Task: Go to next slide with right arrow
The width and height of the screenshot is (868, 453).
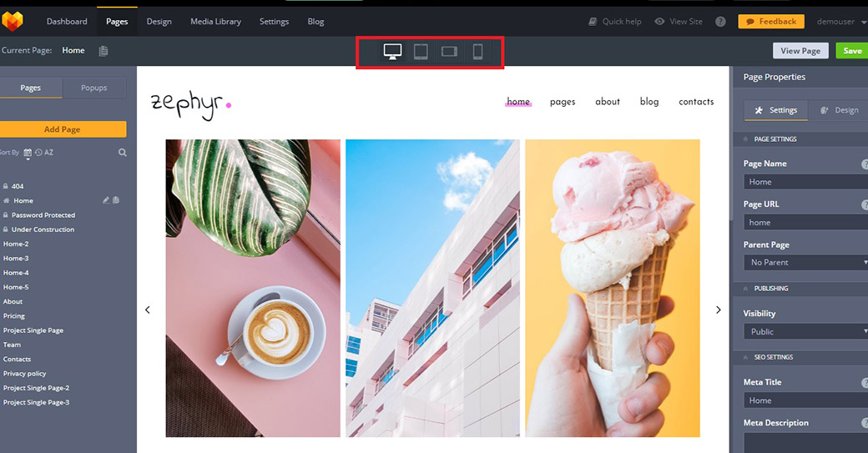Action: coord(719,310)
